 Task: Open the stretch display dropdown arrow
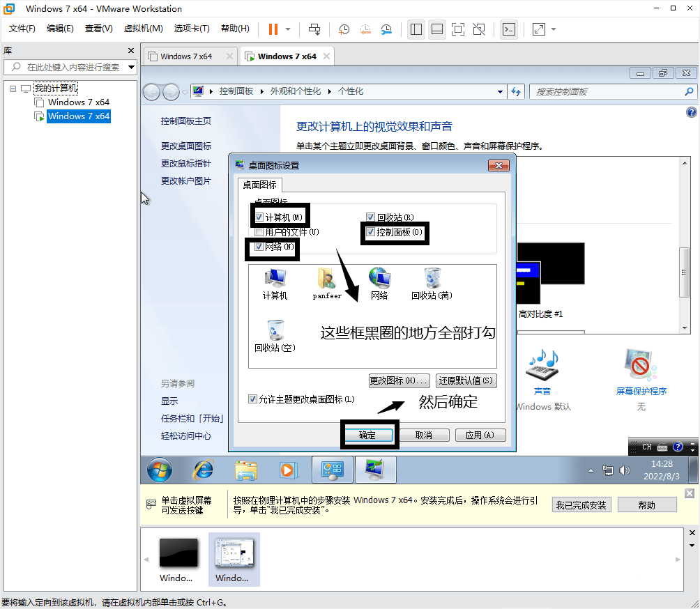coord(554,29)
